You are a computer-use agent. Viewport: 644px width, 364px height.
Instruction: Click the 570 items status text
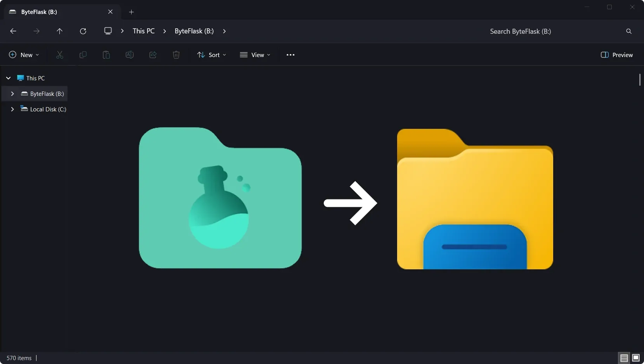19,358
